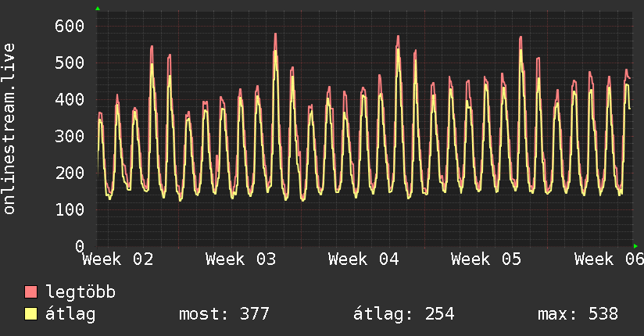Viewport: 644px width, 336px height.
Task: Select the átlag legend label beside yellow swatch
Action: pyautogui.click(x=70, y=314)
